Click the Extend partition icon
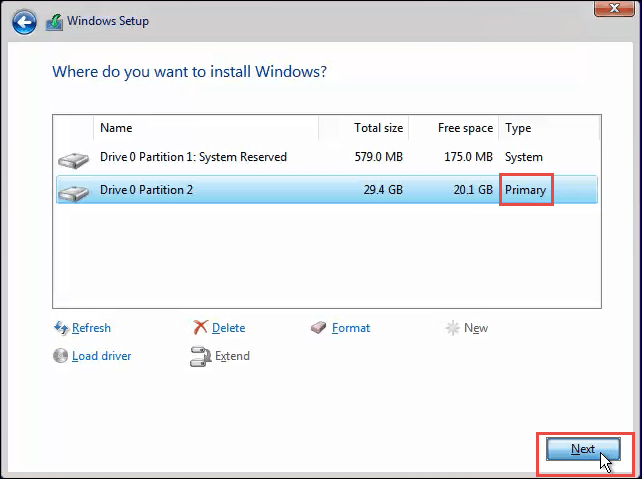This screenshot has width=642, height=479. coord(200,356)
